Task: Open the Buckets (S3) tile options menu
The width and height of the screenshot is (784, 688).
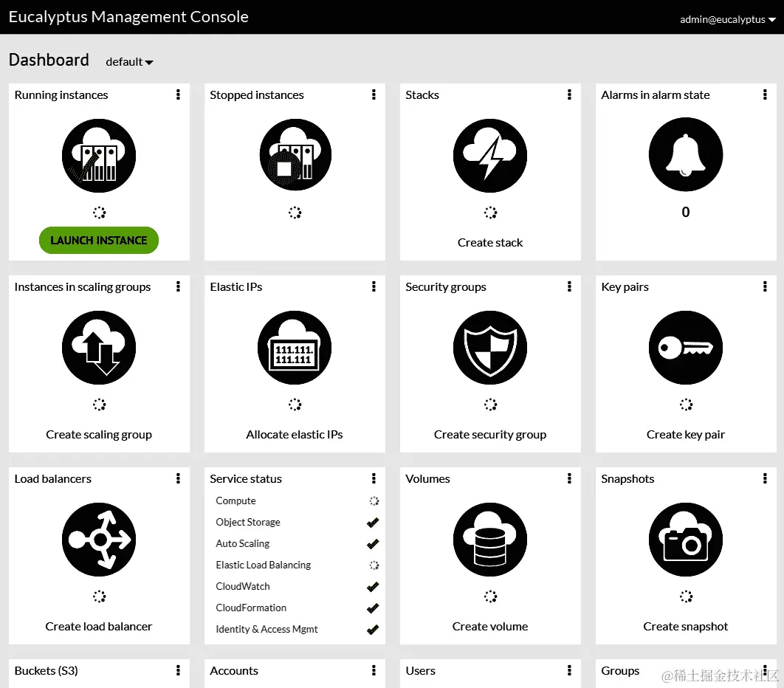Action: [x=178, y=670]
